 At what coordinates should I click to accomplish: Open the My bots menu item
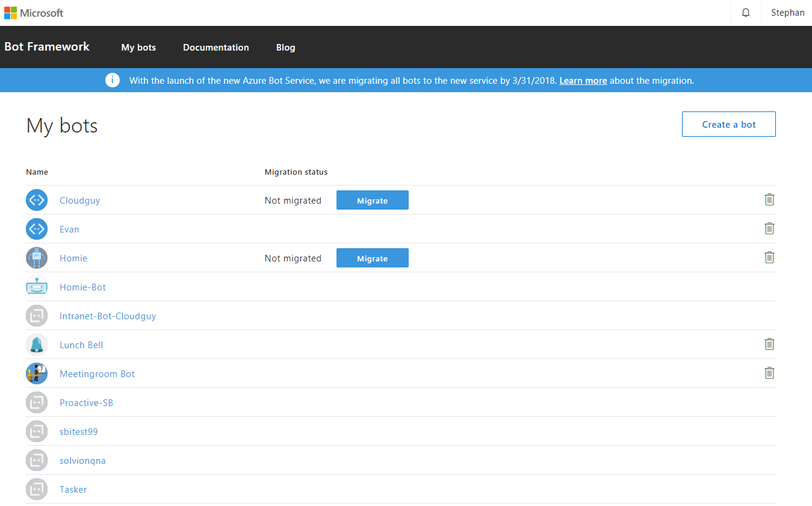(x=138, y=48)
